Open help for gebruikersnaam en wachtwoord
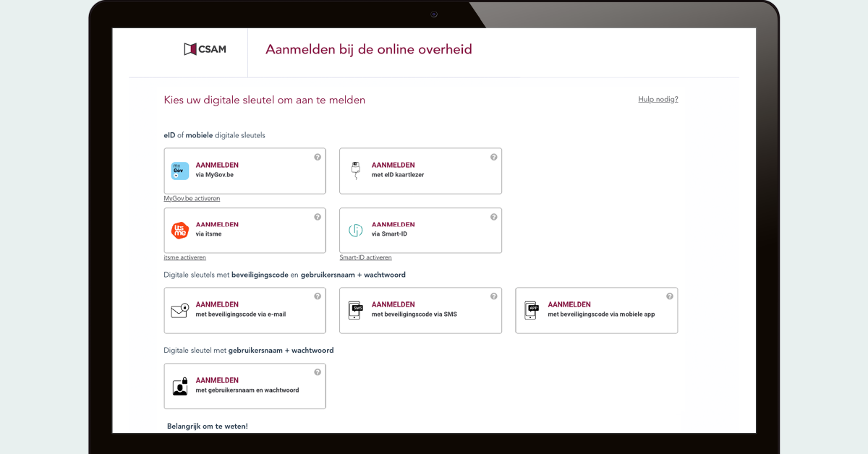Screen dimensions: 868x454 [318, 372]
